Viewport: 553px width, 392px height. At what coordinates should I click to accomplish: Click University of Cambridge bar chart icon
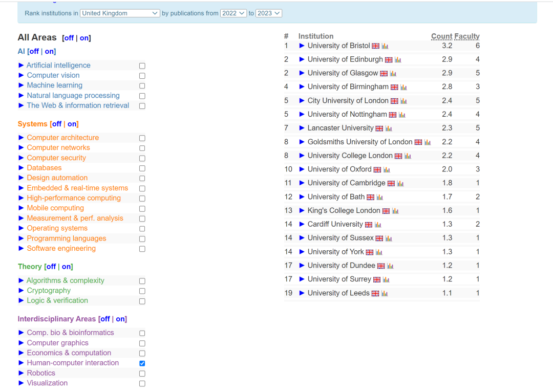[x=400, y=184]
